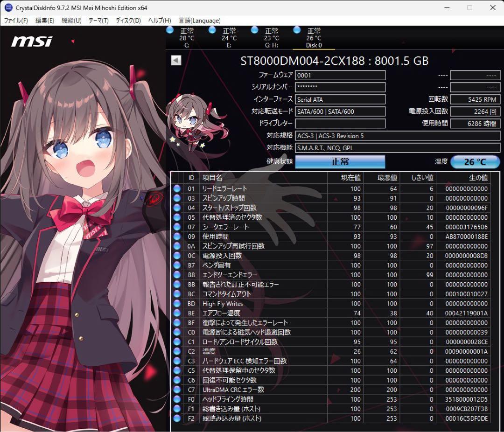The height and width of the screenshot is (432, 504).
Task: Select the E: drive status icon
Action: [x=212, y=30]
